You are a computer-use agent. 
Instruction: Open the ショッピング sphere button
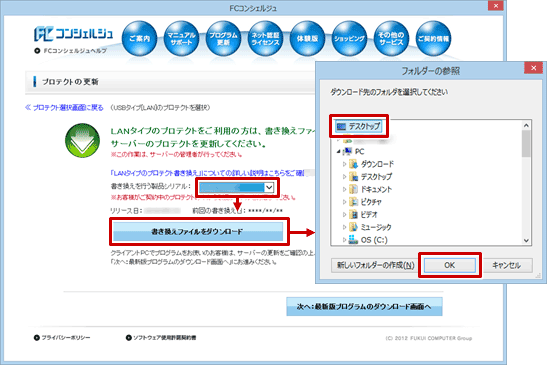coord(349,38)
